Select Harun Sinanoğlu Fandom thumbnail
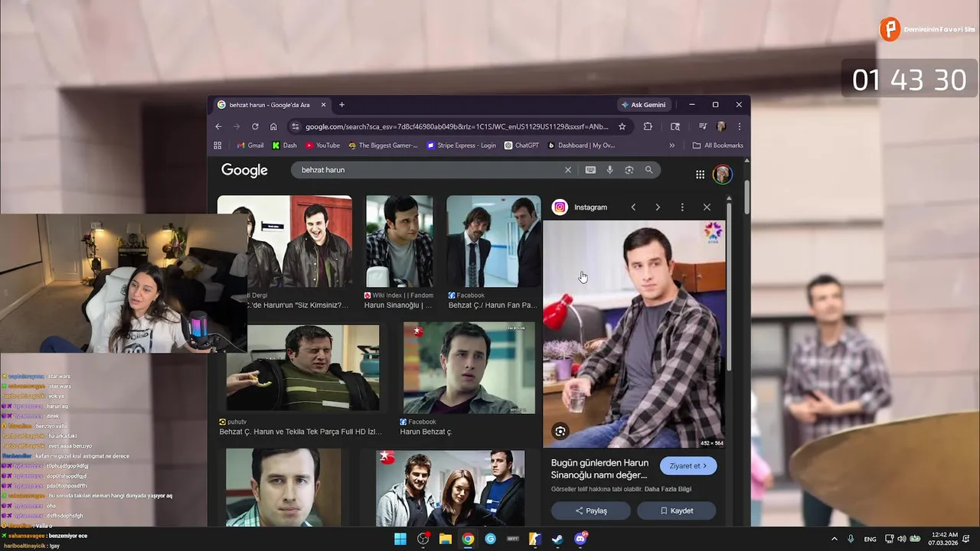 coord(399,241)
